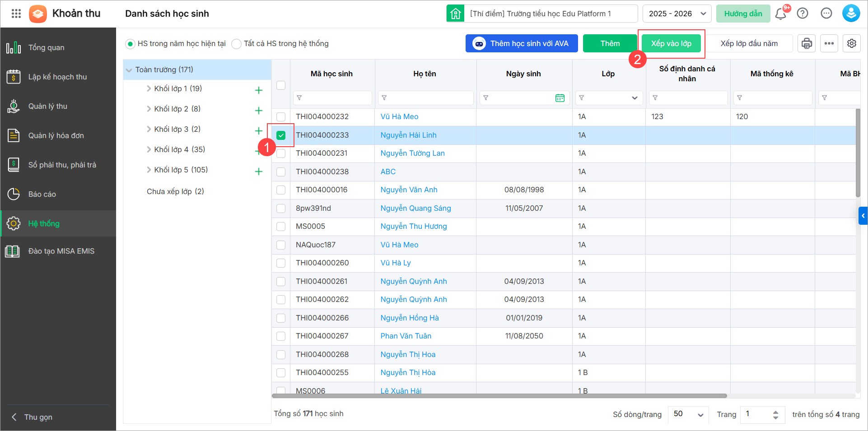Screen dimensions: 868x431
Task: Click the vertical scrollbar of the student table
Action: [x=858, y=153]
